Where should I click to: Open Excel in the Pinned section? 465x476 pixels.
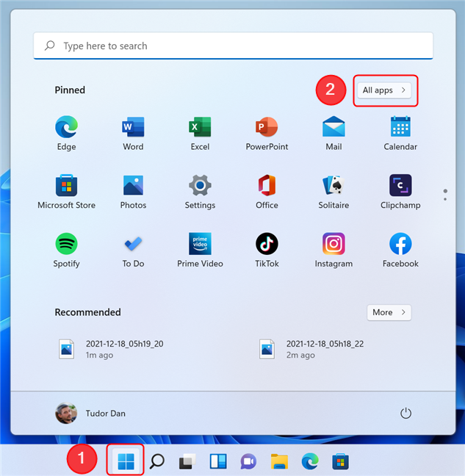[200, 133]
